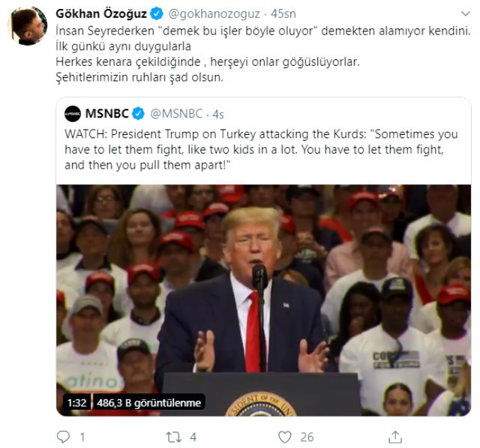This screenshot has height=448, width=480.
Task: Open the @MSNBC handle link
Action: coord(176,114)
